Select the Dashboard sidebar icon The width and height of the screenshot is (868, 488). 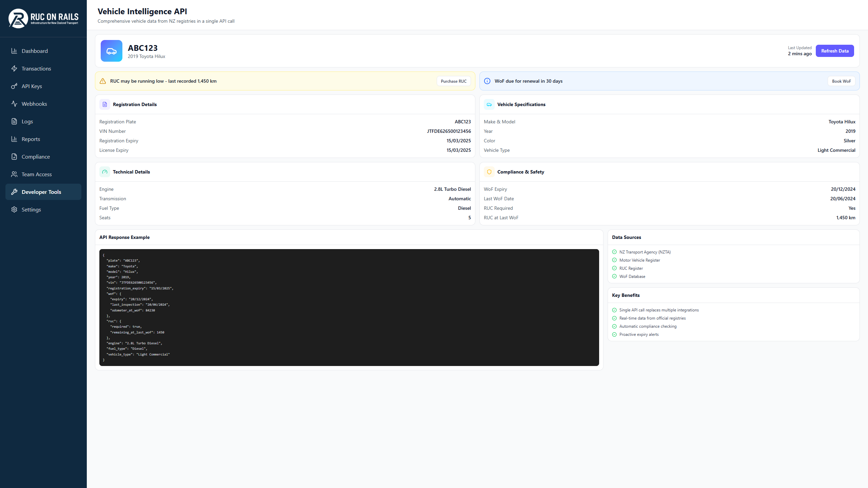pos(14,50)
